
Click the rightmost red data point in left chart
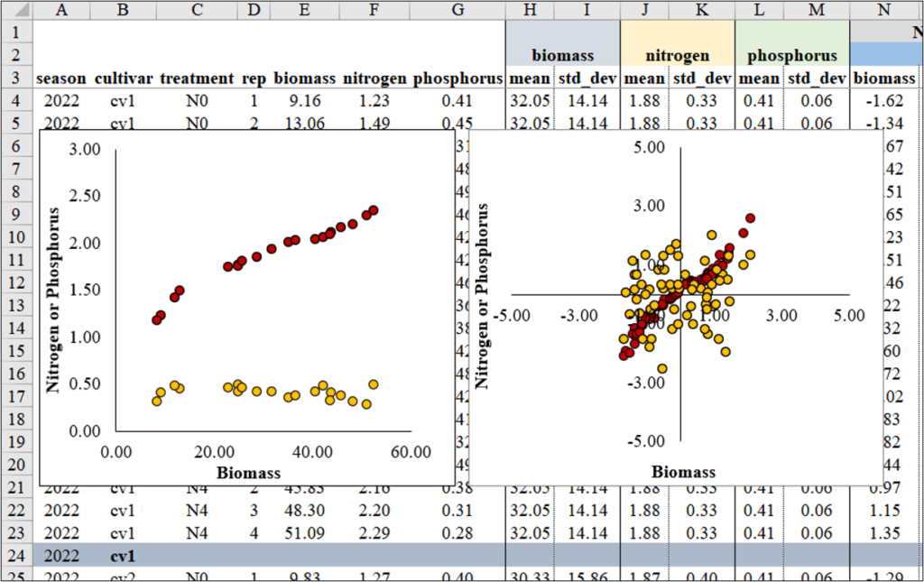[374, 210]
